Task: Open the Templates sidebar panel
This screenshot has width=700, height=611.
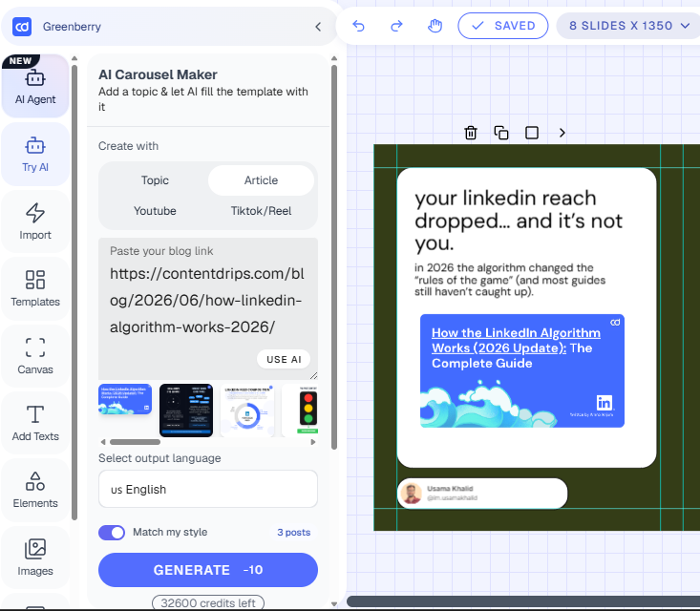Action: 35,288
